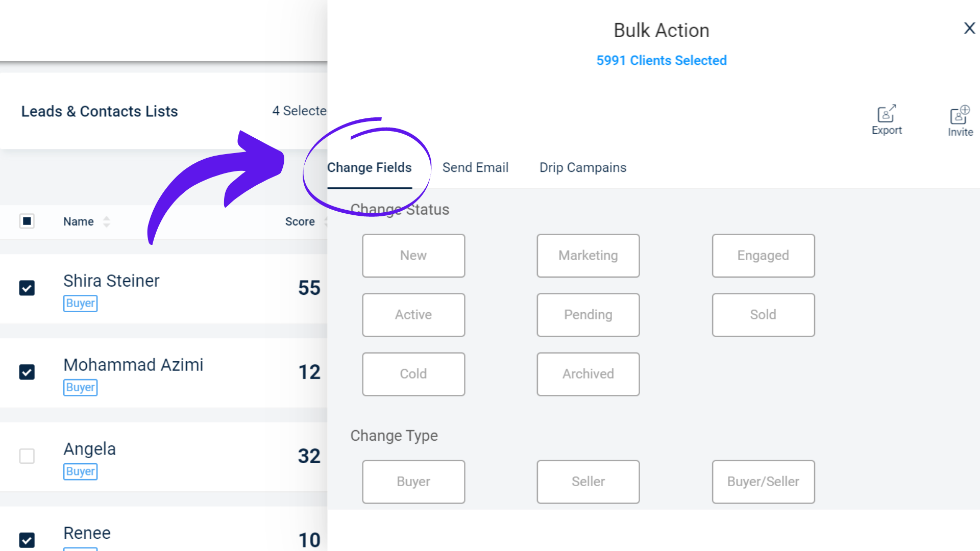This screenshot has height=551, width=980.
Task: Open Shira Steiner's contact name
Action: [111, 281]
